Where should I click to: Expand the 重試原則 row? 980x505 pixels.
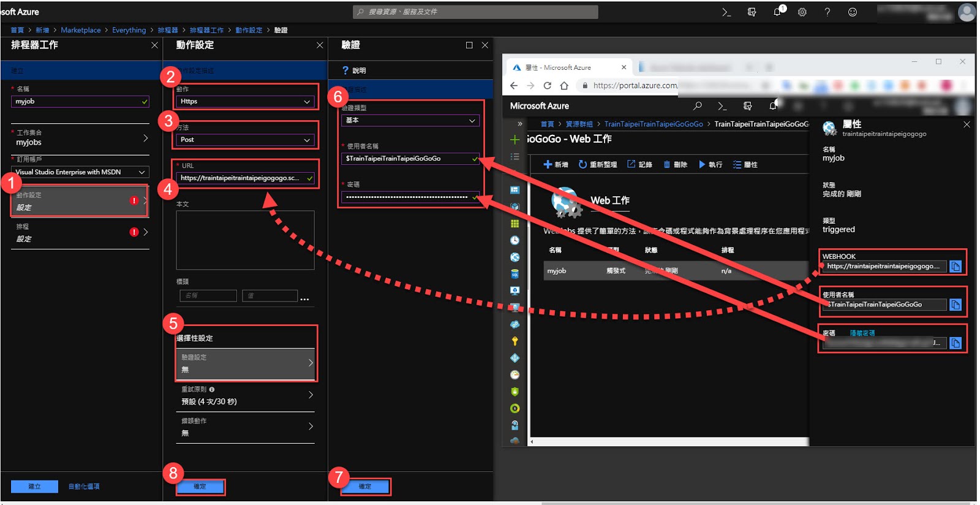click(x=246, y=395)
